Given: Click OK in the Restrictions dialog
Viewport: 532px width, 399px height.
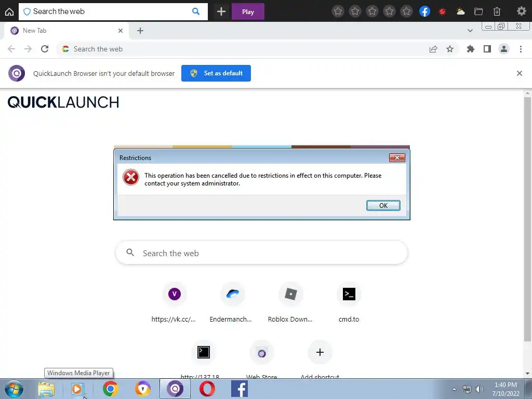Looking at the screenshot, I should 383,205.
